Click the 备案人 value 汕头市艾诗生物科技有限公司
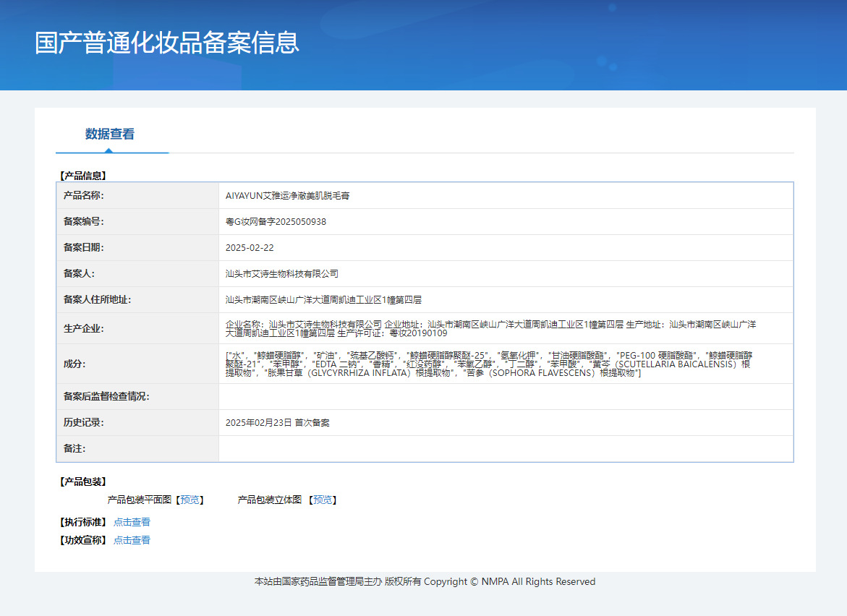This screenshot has width=847, height=616. 282,274
